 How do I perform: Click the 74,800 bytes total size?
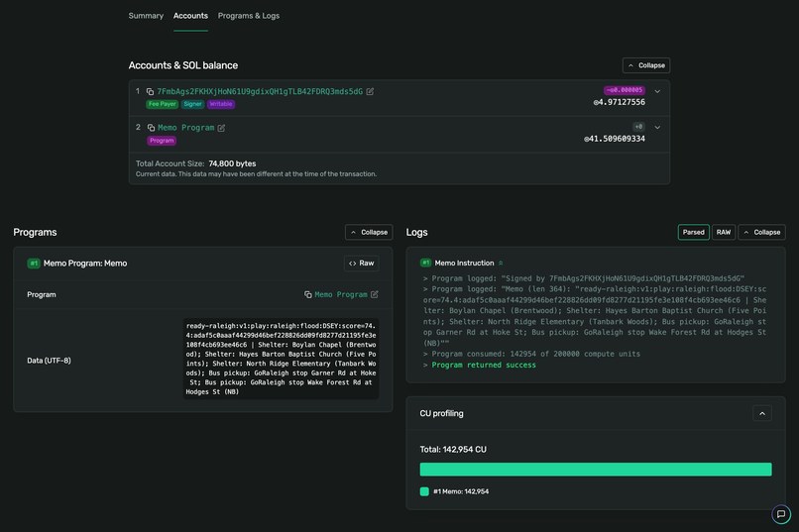(232, 163)
